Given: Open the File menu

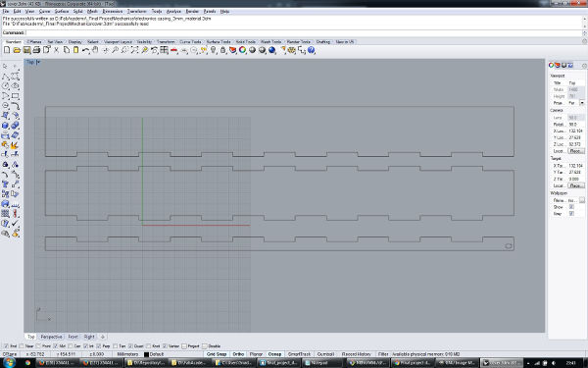Looking at the screenshot, I should (x=6, y=11).
